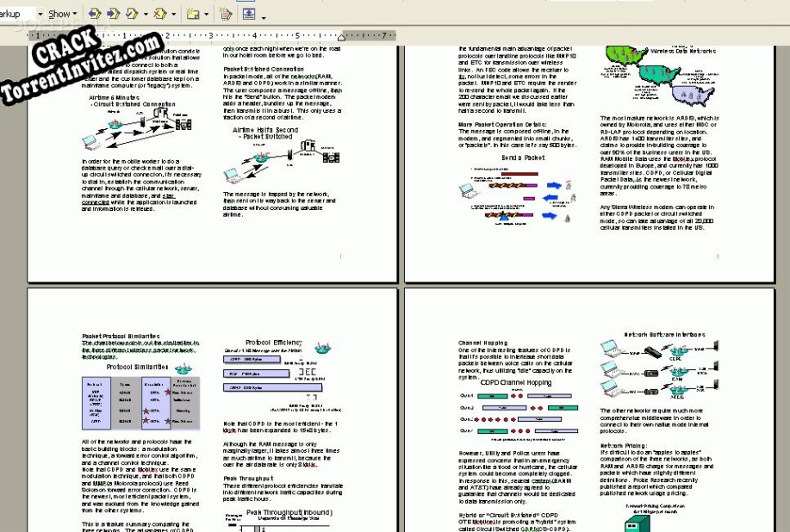Select the US wireless data networks map
790x532 pixels.
(x=660, y=75)
